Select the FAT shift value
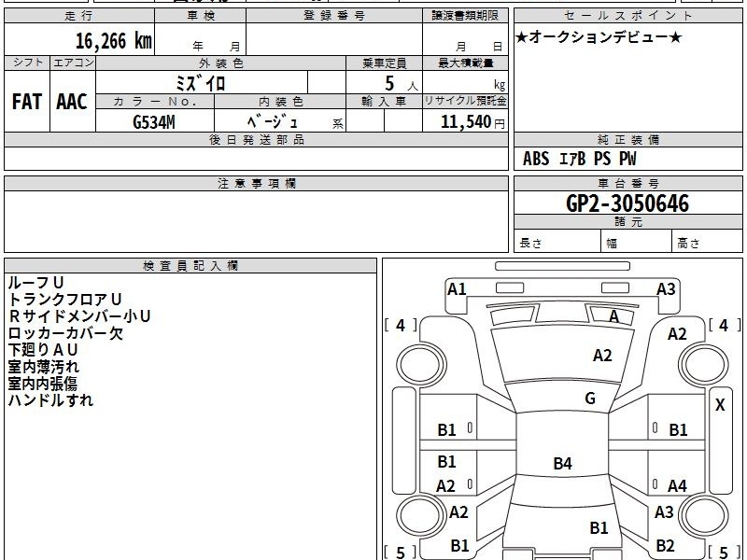The height and width of the screenshot is (560, 747). point(27,102)
